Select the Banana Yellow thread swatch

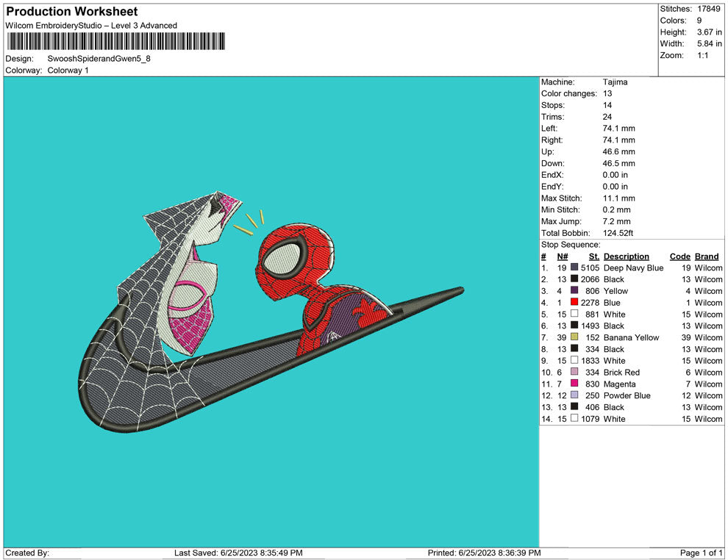pos(574,338)
